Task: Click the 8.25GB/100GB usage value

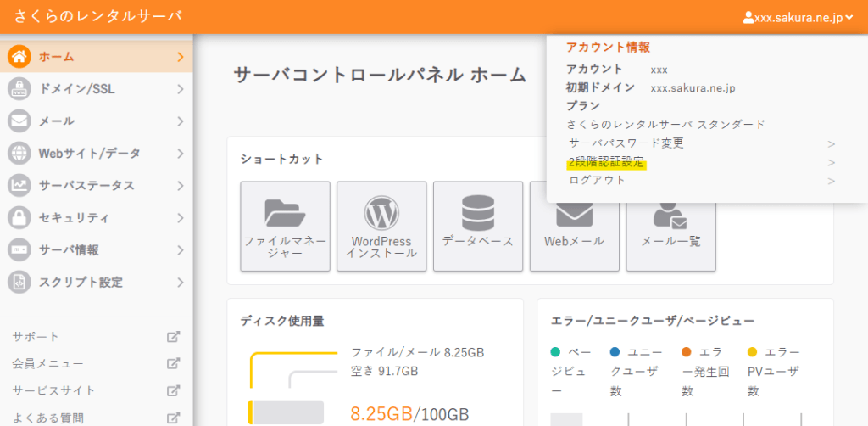Action: 409,413
